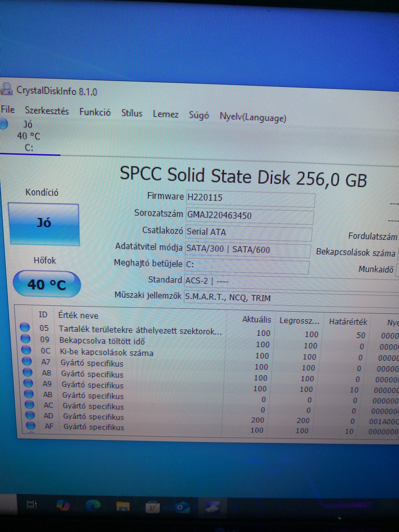The height and width of the screenshot is (532, 399).
Task: Click the status circle icon for attribute 09
Action: (x=25, y=339)
